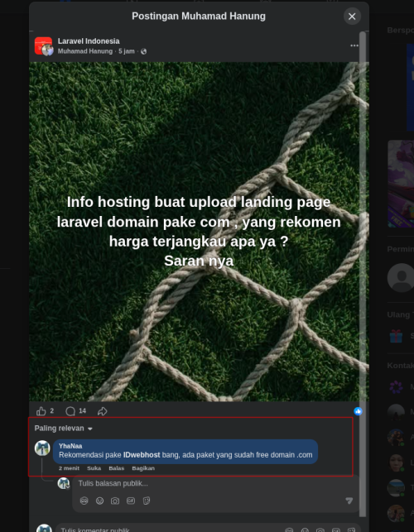Insert avatar sticker in reply box

(x=84, y=501)
